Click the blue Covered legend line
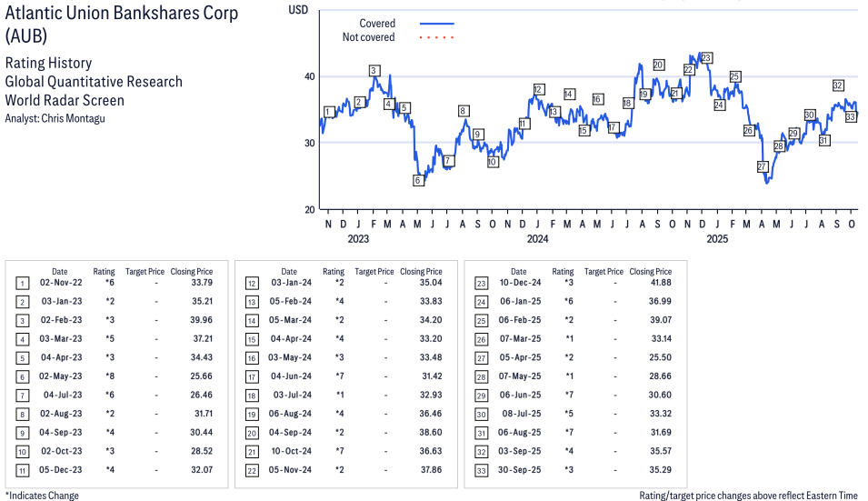 [436, 24]
